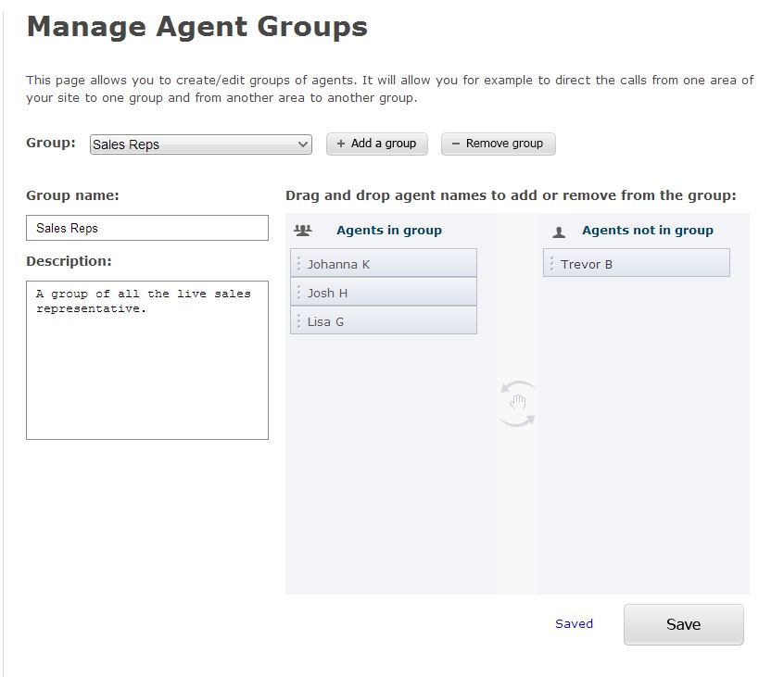The image size is (784, 677).
Task: Select the Josh H agent item
Action: coord(384,292)
